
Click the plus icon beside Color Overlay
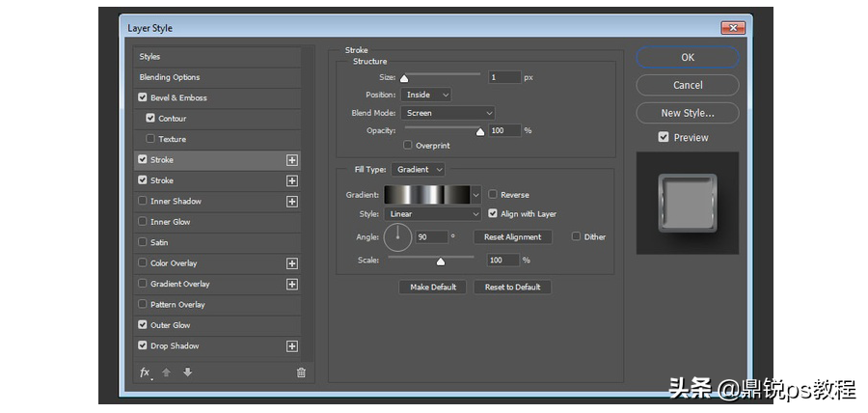[292, 264]
